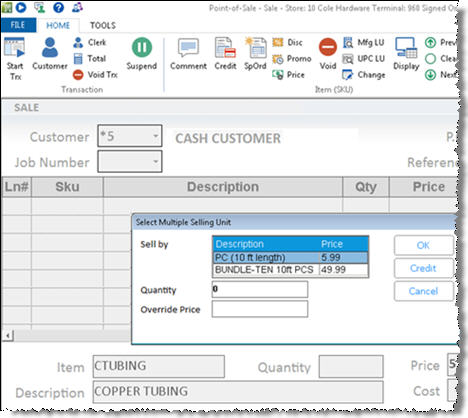Click the Ln# column header

(17, 187)
